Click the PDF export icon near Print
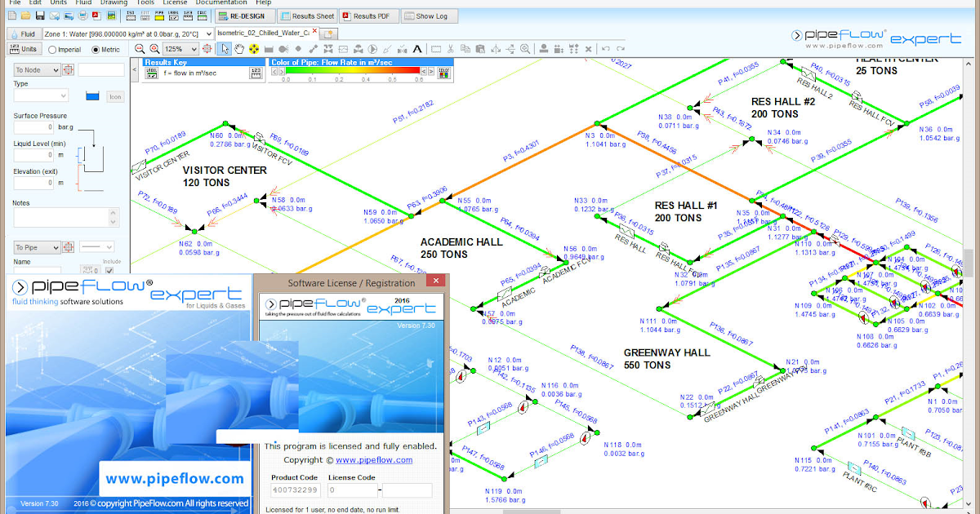 pyautogui.click(x=97, y=16)
